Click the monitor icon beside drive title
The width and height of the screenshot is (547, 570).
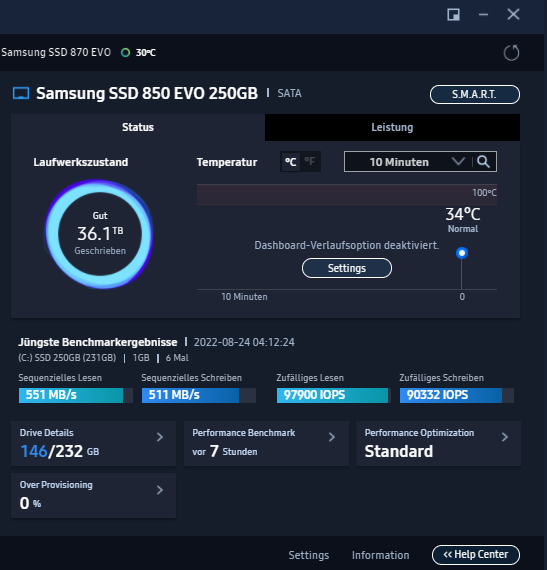click(21, 93)
